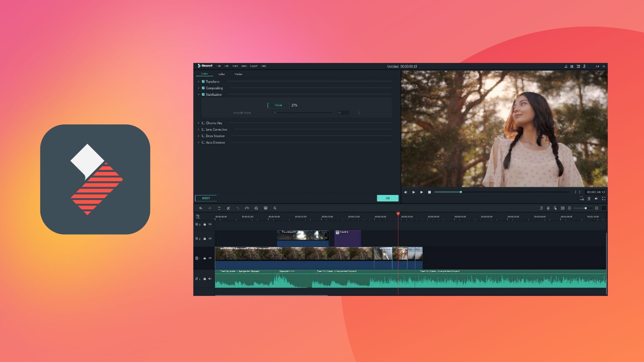Hide main video track 1 with eye icon
The width and height of the screenshot is (644, 362).
(210, 258)
